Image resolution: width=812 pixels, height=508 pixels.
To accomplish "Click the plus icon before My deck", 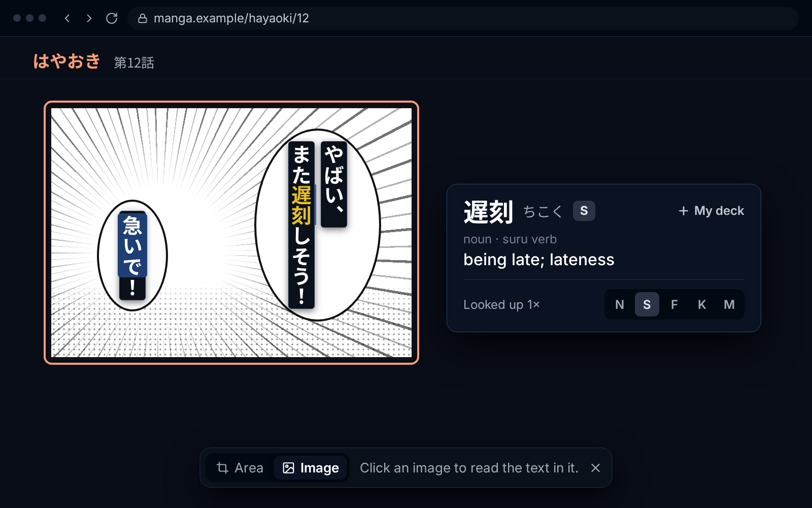I will pyautogui.click(x=684, y=211).
